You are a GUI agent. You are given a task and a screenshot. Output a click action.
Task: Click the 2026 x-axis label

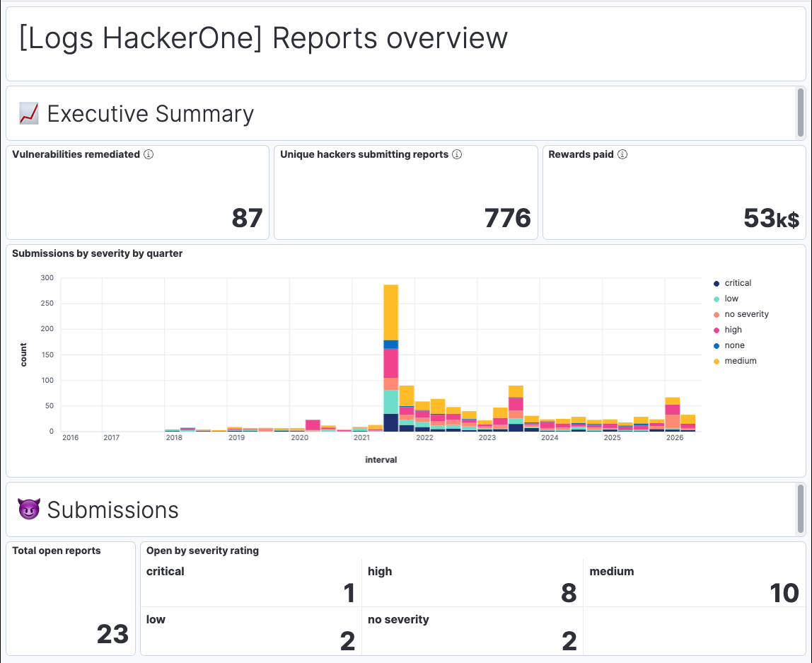[675, 438]
